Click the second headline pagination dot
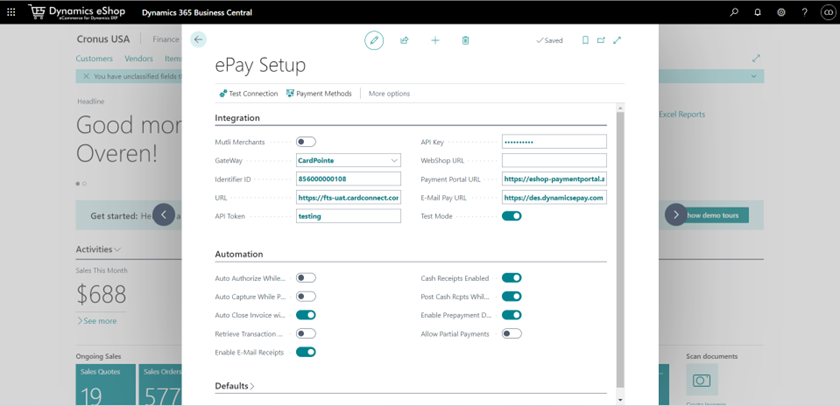Viewport: 840px width, 406px height. coord(84,184)
